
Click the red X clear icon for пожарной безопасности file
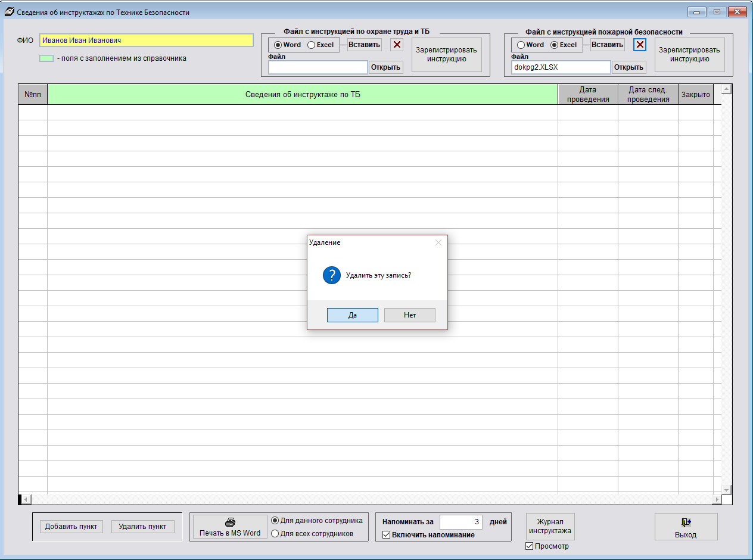pyautogui.click(x=640, y=45)
